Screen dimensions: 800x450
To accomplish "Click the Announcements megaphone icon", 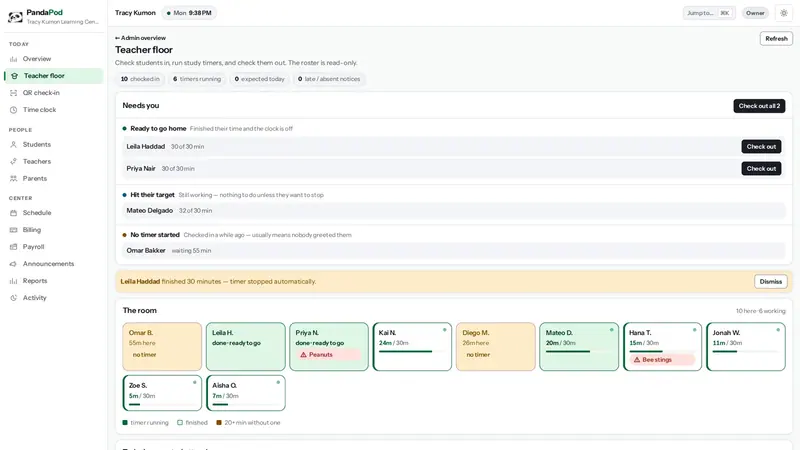I will pos(13,264).
